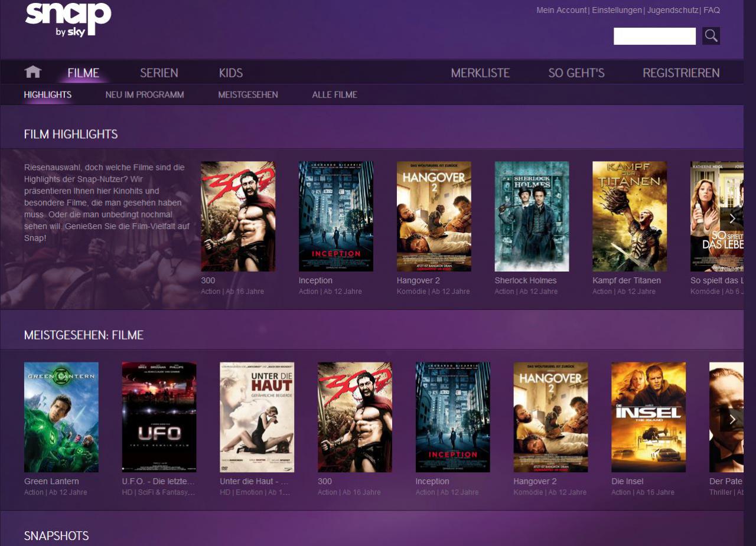The image size is (756, 546).
Task: Advance Film Highlights carousel with right arrow
Action: [x=732, y=218]
